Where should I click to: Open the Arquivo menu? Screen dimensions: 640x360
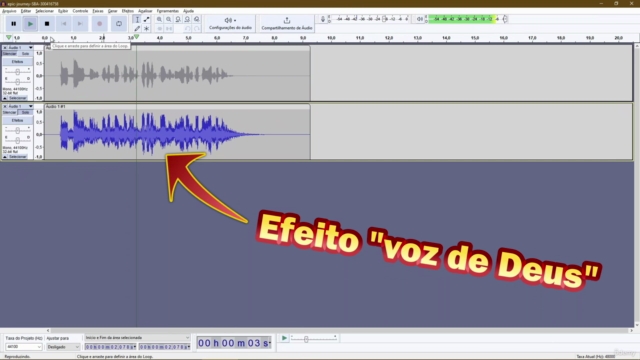[9, 11]
